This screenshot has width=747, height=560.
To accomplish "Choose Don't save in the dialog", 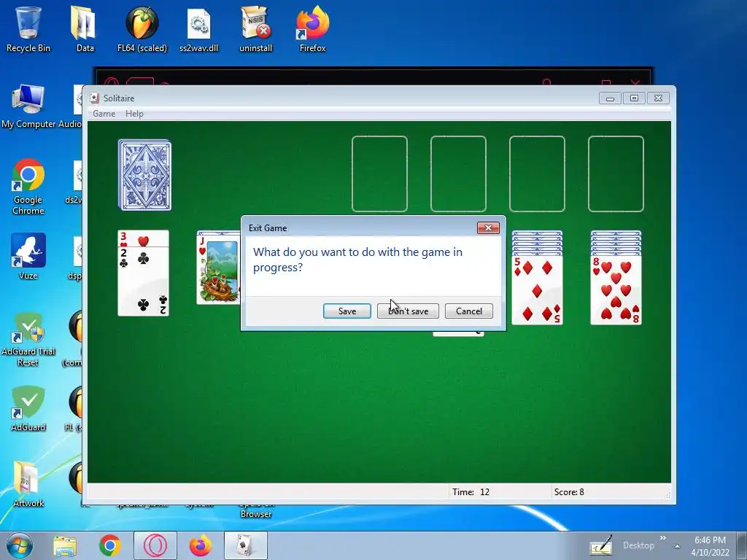I will tap(408, 311).
